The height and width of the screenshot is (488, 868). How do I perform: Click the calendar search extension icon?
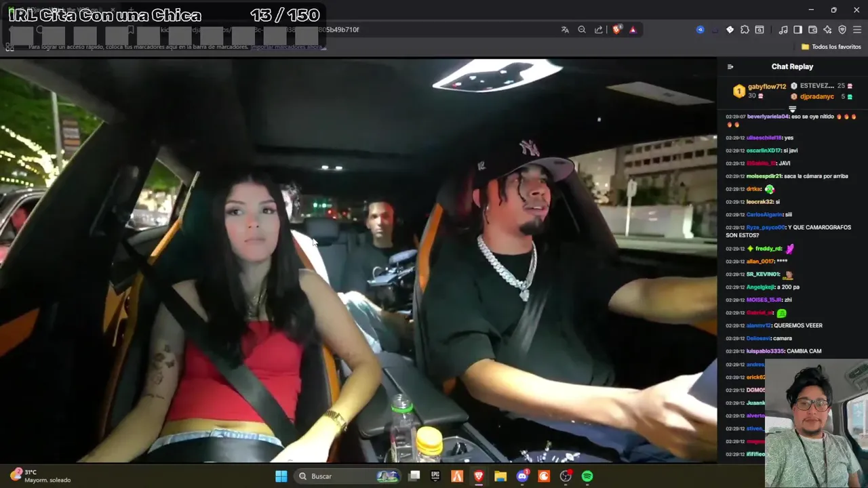(x=759, y=30)
